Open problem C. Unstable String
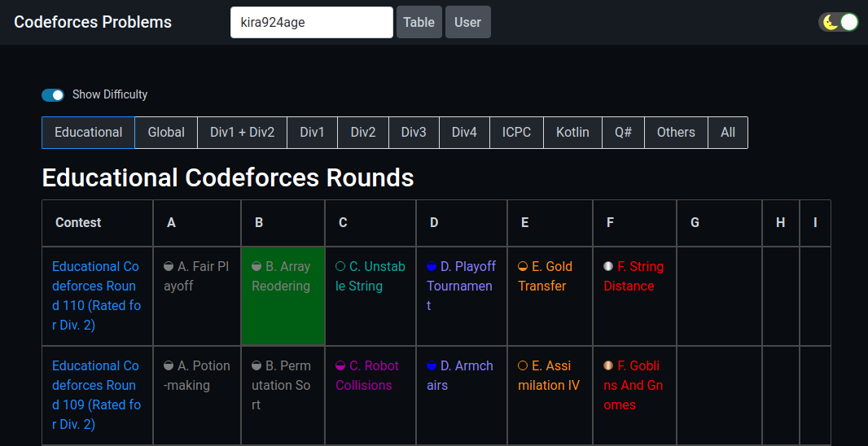Screen dimensions: 868x446 coord(370,276)
